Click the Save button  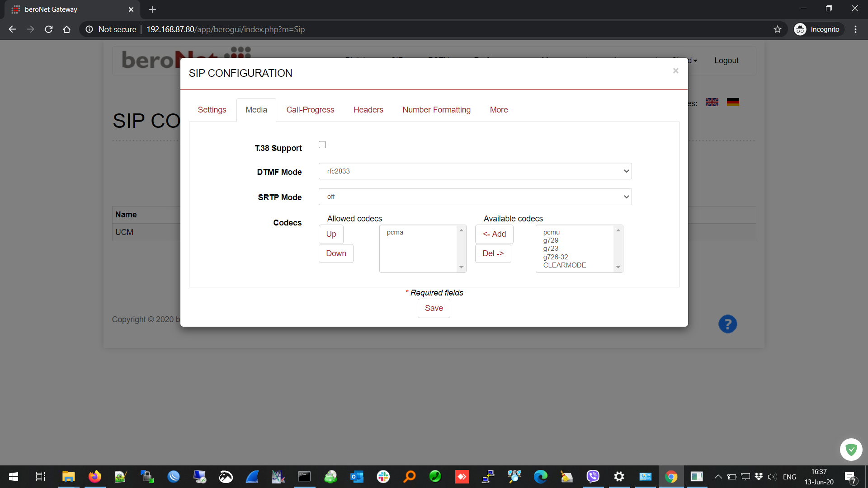[434, 308]
